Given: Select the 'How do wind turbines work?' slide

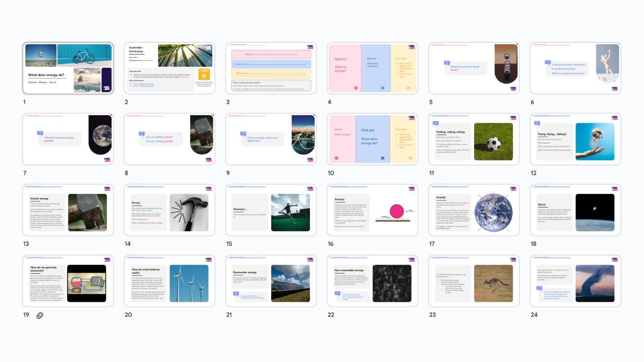Looking at the screenshot, I should click(169, 281).
